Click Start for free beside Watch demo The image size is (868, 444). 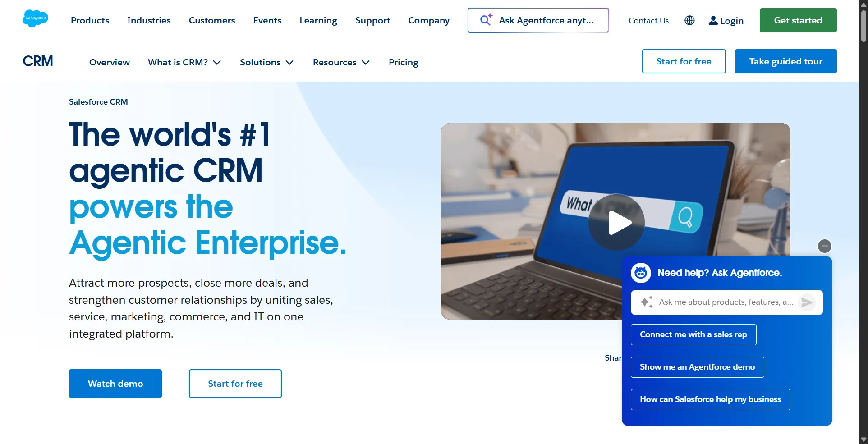(x=235, y=384)
